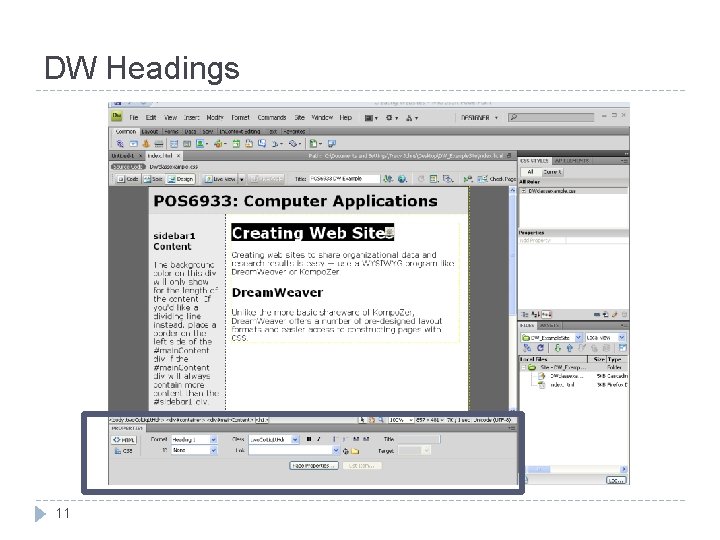Select the Zoom tool in status bar

click(381, 420)
